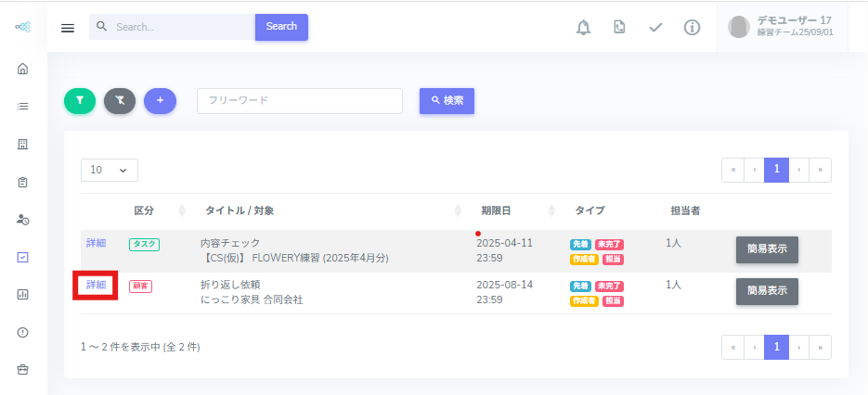Sort by the 期限日 column header
The height and width of the screenshot is (395, 868).
496,210
